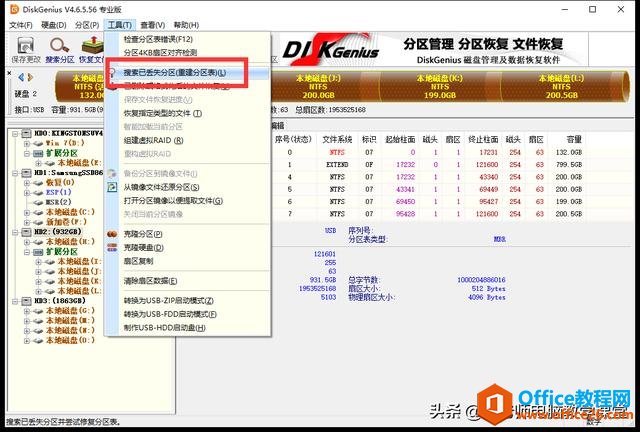Expand the 恢复(0) partition node

click(27, 183)
